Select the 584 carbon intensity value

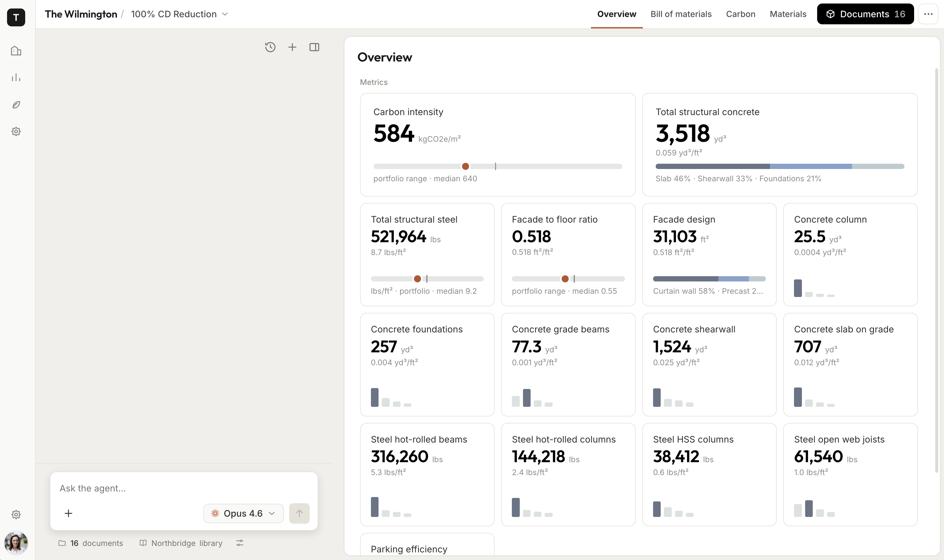click(x=394, y=133)
